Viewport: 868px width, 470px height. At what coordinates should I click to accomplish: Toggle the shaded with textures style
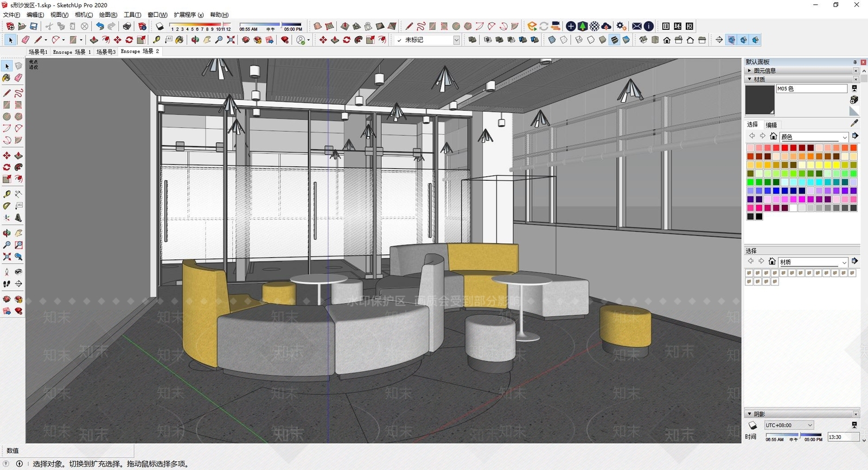coord(614,40)
